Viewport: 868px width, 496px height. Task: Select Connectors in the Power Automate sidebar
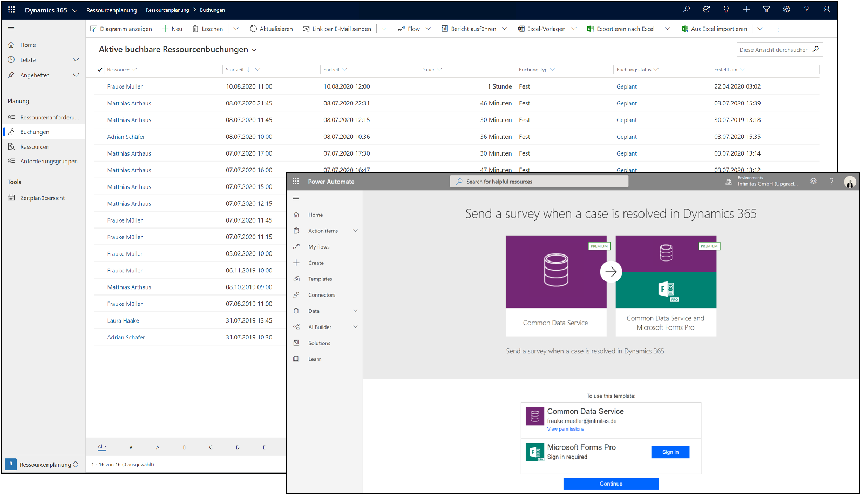(x=321, y=294)
